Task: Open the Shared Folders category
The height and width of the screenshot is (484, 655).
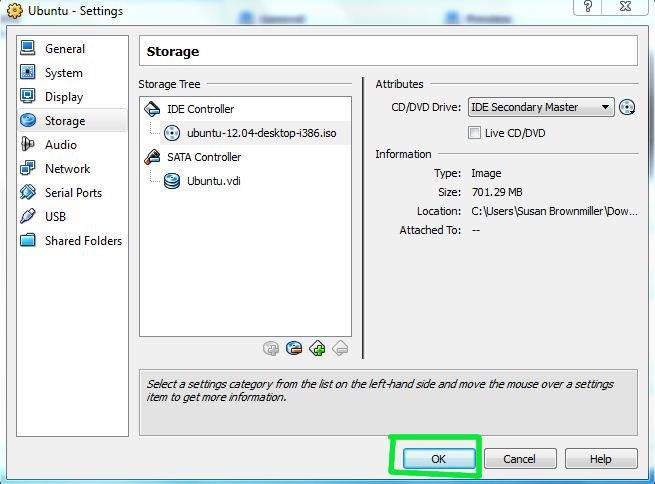Action: [x=72, y=241]
